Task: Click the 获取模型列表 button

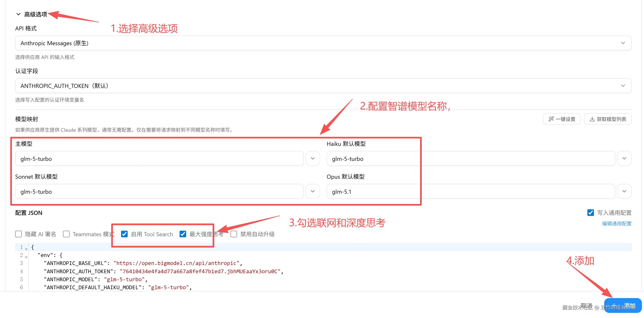Action: point(608,119)
